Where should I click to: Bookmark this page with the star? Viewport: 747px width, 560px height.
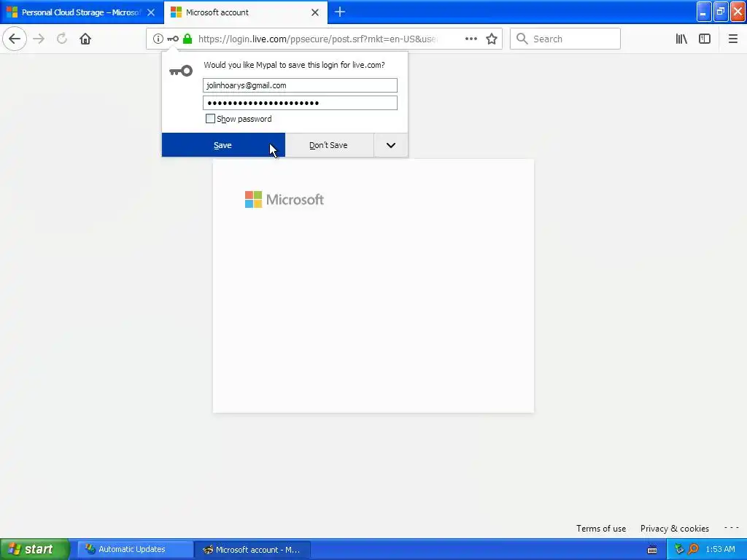pos(492,39)
